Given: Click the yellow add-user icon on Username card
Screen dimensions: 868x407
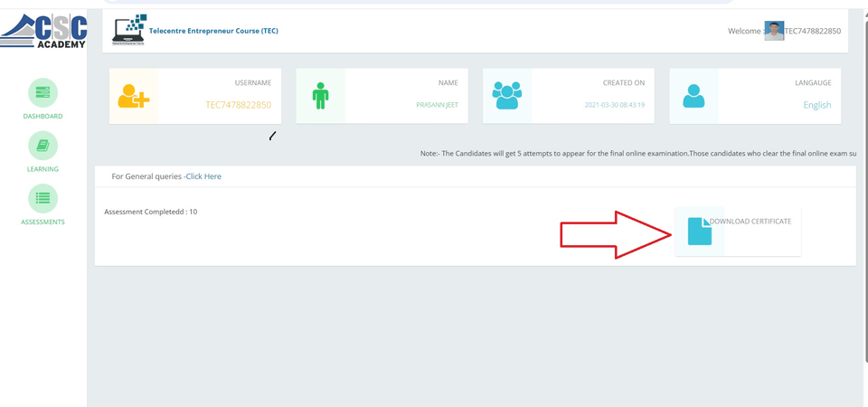Looking at the screenshot, I should 134,96.
